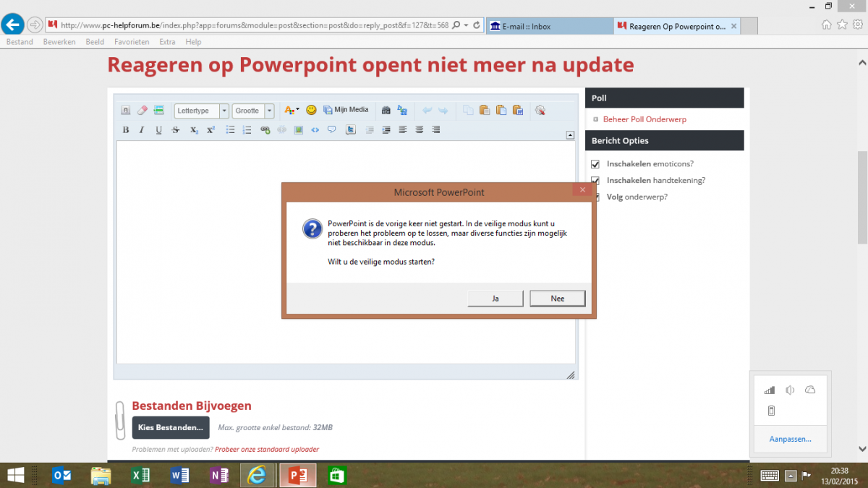Open the address bar autocomplete dropdown arrow
Screen dimensions: 868x488
tap(465, 25)
